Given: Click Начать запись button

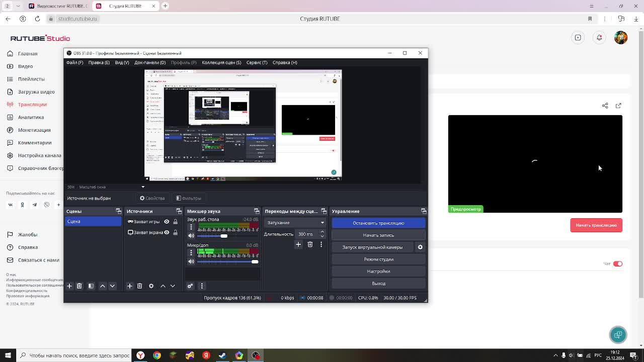Looking at the screenshot, I should [x=378, y=235].
